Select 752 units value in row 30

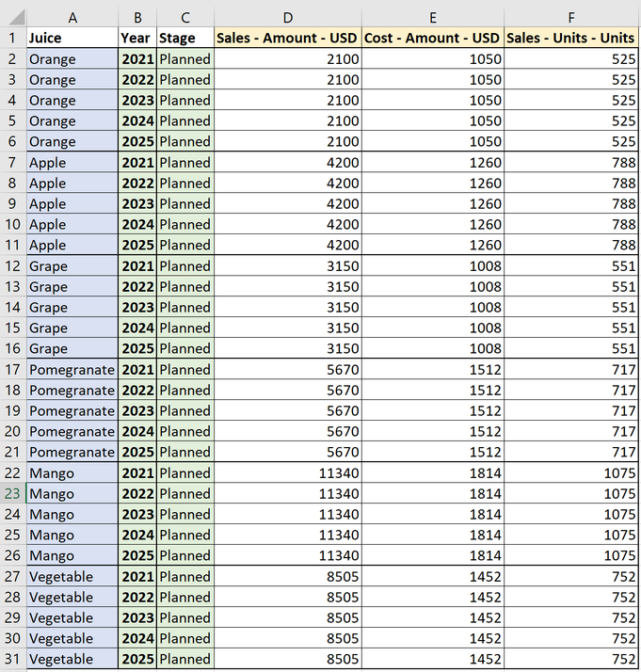pos(571,638)
